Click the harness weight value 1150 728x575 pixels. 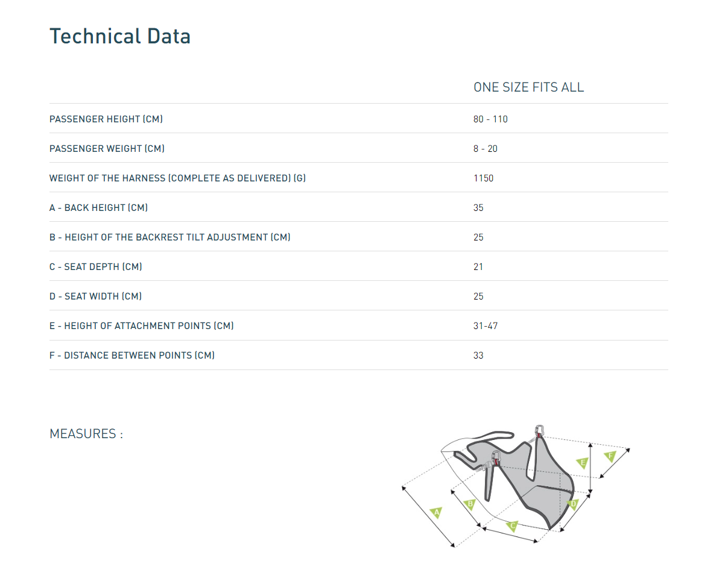point(483,178)
